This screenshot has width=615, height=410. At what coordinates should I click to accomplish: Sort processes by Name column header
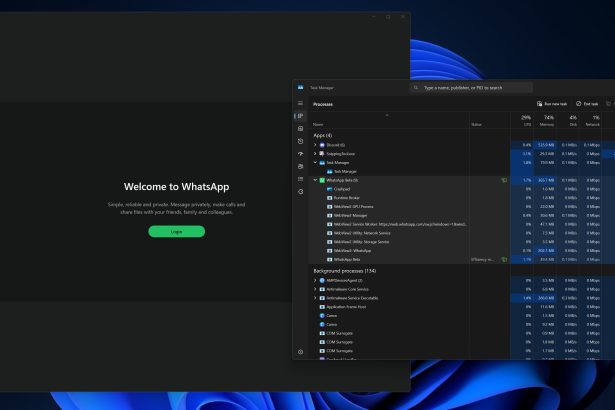tap(318, 125)
